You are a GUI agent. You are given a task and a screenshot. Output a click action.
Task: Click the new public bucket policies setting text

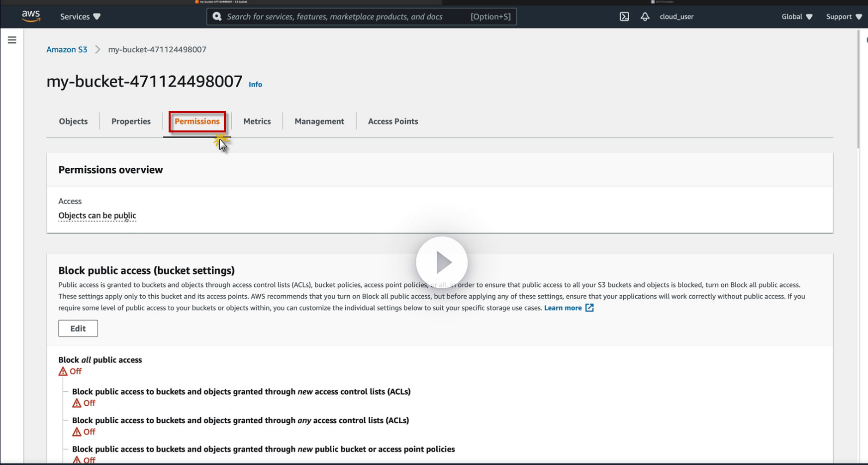pos(264,450)
